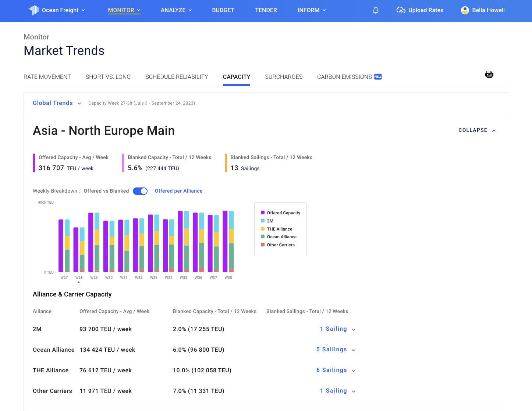
Task: Go to the TENDER page
Action: pos(266,10)
